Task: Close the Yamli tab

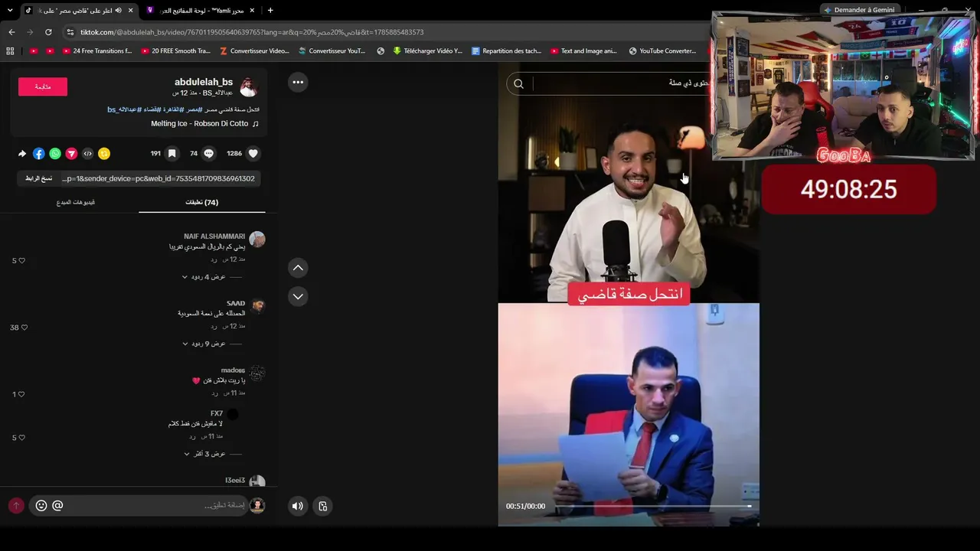Action: pyautogui.click(x=252, y=10)
